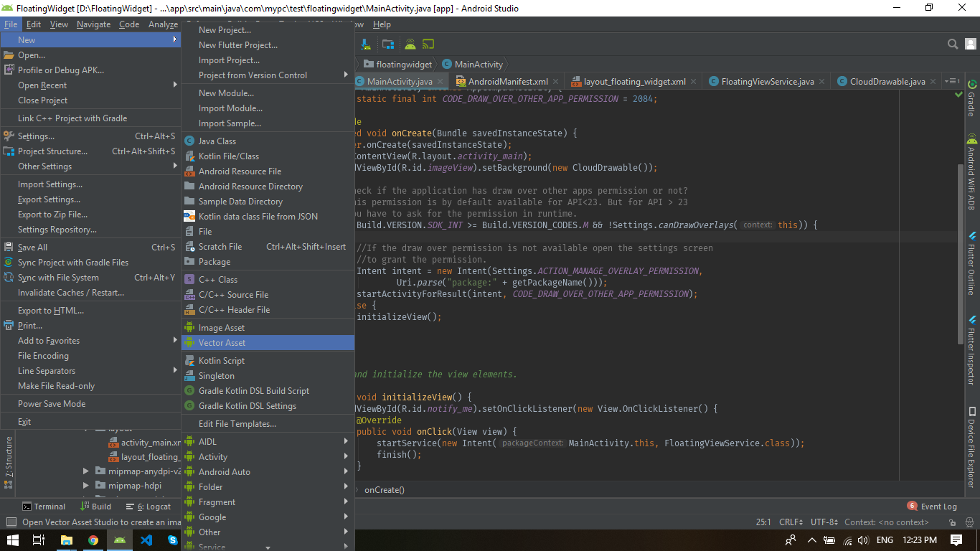The width and height of the screenshot is (980, 551).
Task: Click the editor vertical scrollbar thumb
Action: coord(960,253)
